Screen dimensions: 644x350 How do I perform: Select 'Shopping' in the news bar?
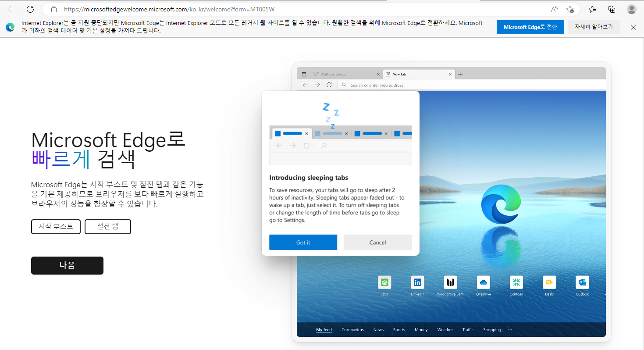click(x=492, y=330)
